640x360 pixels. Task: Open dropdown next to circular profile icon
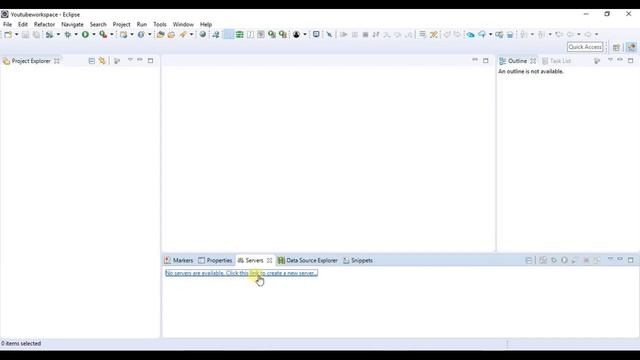pyautogui.click(x=305, y=35)
